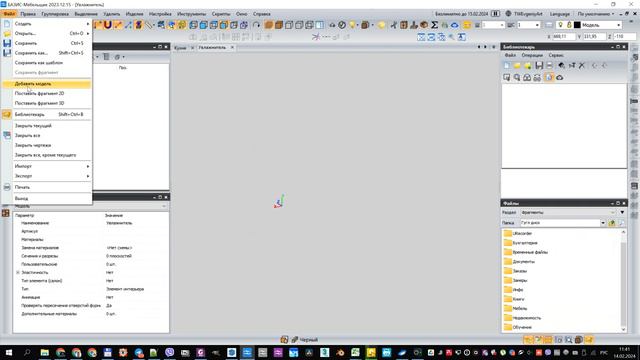Screen dimensions: 640x360
Task: Toggle the layer visibility bulb icon
Action: [560, 25]
